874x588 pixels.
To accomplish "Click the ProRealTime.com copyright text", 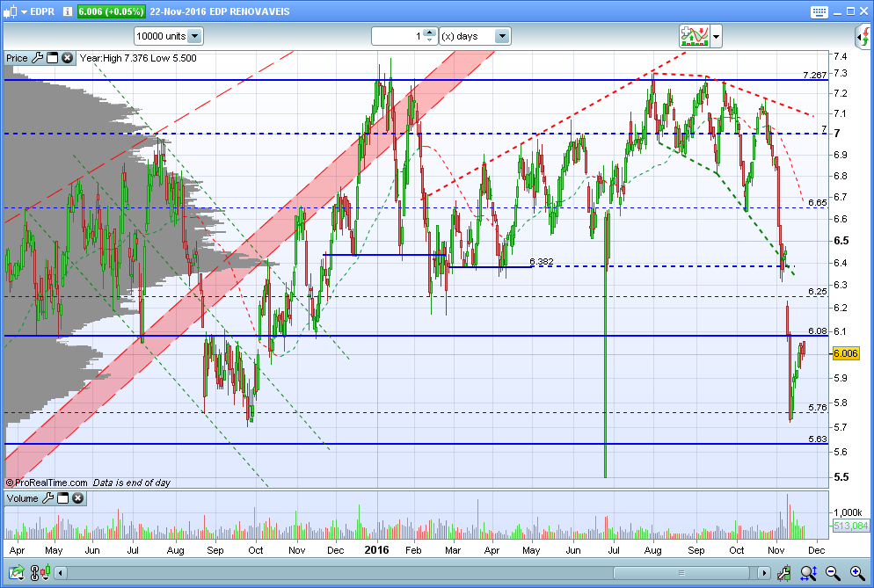I will 47,483.
